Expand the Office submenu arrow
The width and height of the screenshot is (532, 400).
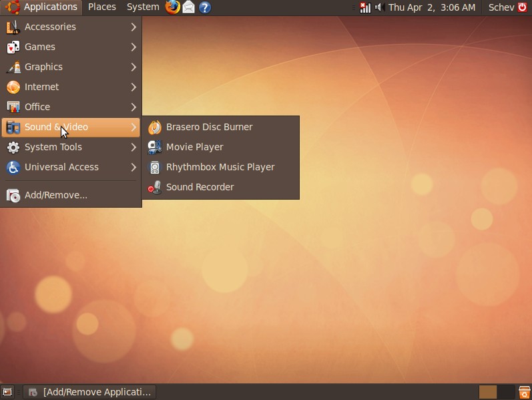point(134,108)
